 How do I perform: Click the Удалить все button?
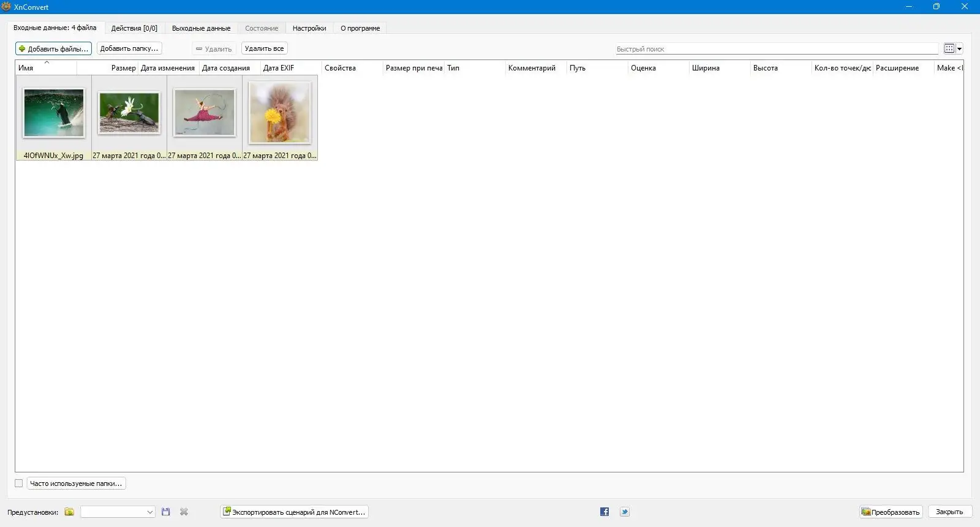(x=265, y=48)
